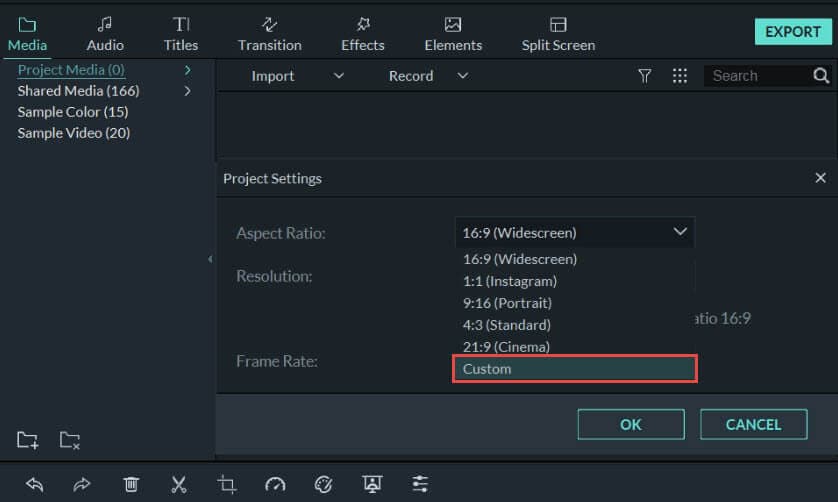
Task: Click the Search media input field
Action: pyautogui.click(x=757, y=76)
